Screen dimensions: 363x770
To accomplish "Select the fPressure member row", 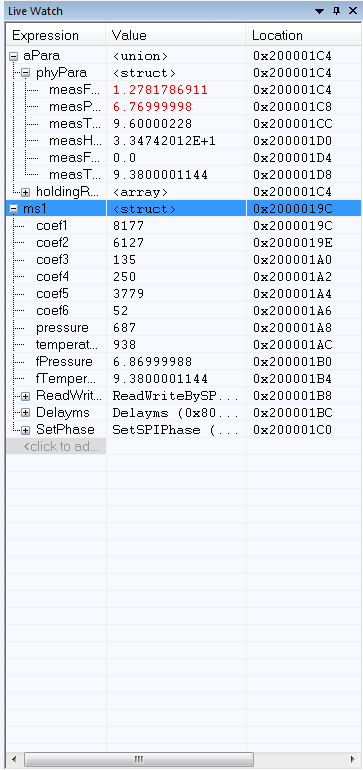I will (x=184, y=362).
